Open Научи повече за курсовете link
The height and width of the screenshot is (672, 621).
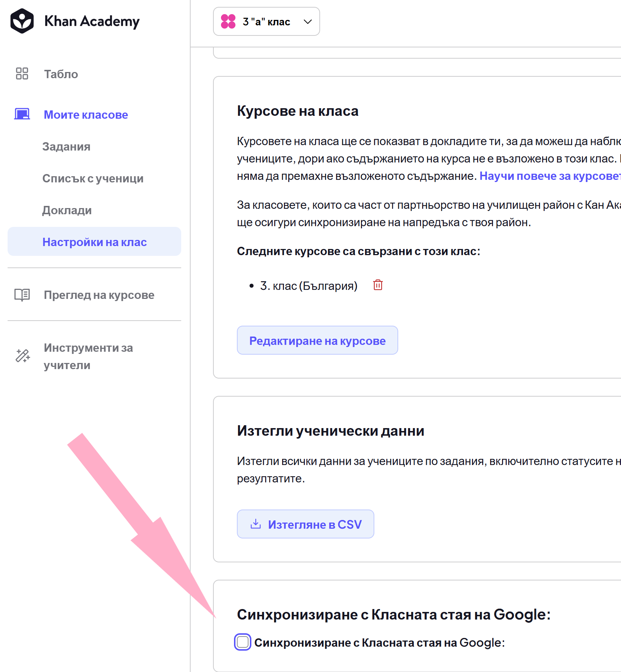(550, 176)
